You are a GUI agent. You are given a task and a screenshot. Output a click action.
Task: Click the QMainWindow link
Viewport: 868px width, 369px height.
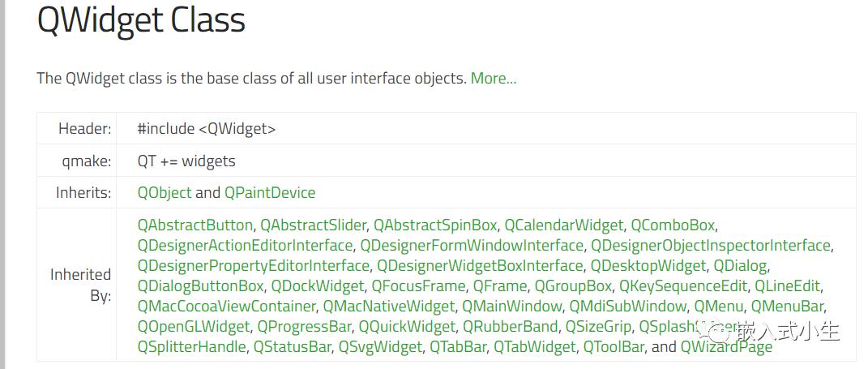pyautogui.click(x=512, y=306)
